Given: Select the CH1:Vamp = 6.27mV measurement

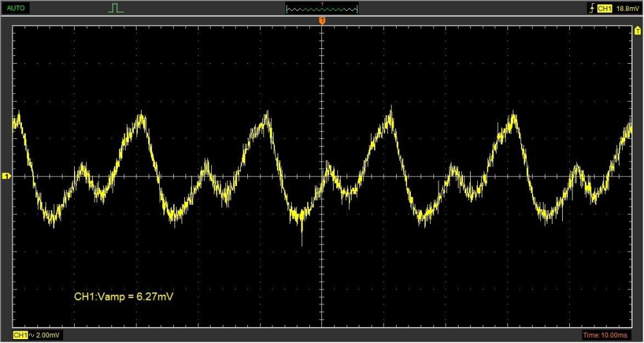Looking at the screenshot, I should pos(125,297).
